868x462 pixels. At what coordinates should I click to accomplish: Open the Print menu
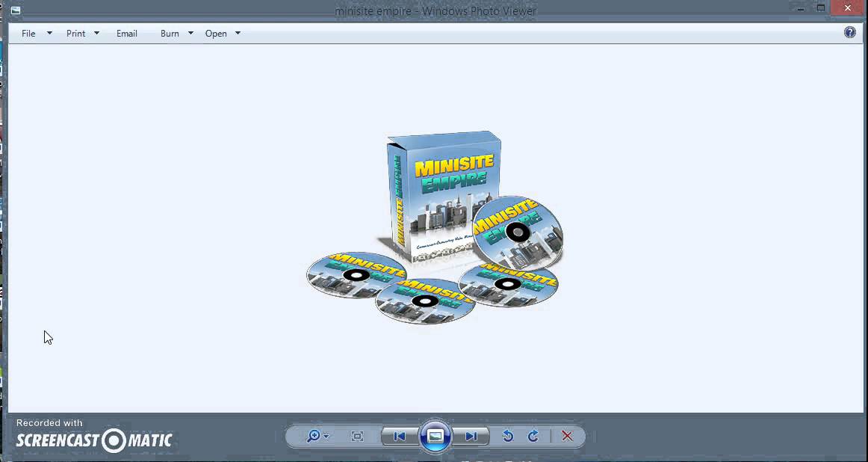click(76, 34)
